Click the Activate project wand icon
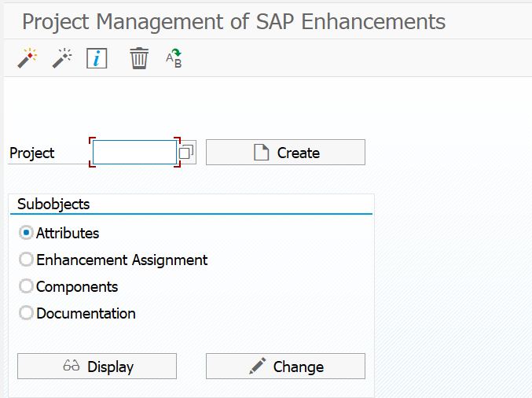The height and width of the screenshot is (398, 532). 28,58
